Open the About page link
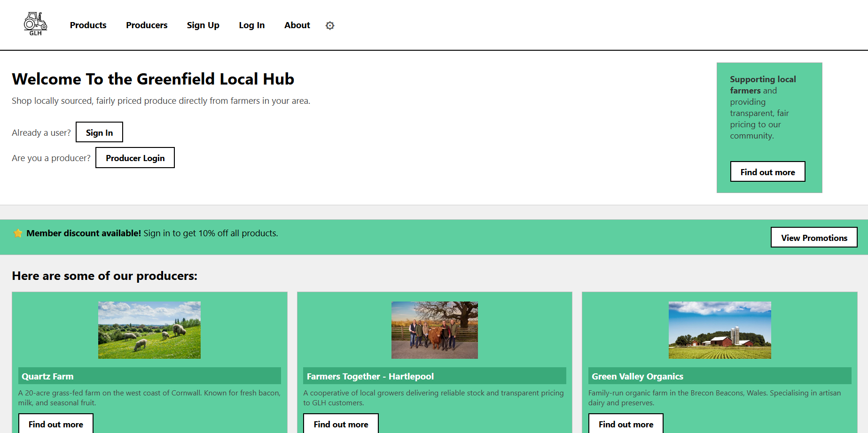This screenshot has width=868, height=433. click(297, 25)
